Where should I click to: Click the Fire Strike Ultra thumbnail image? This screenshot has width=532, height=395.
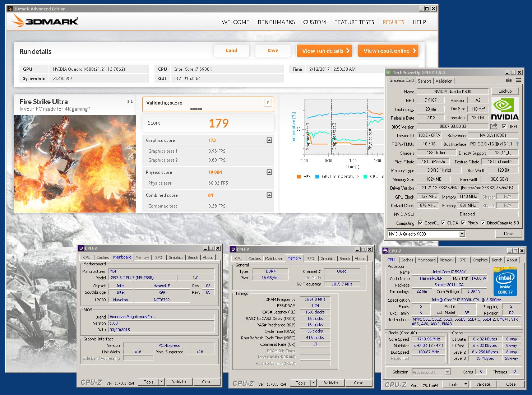(75, 163)
